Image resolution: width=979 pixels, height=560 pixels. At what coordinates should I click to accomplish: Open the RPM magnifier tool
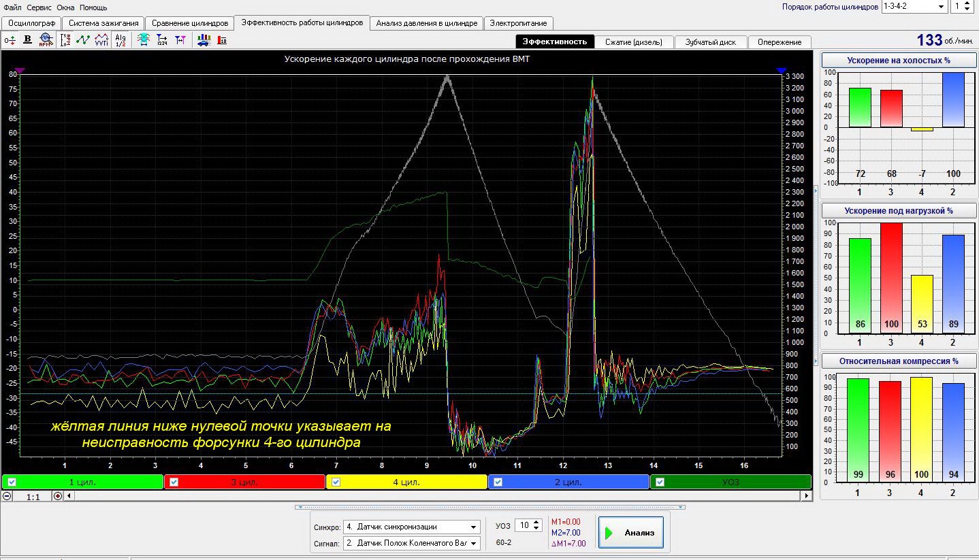pos(46,40)
